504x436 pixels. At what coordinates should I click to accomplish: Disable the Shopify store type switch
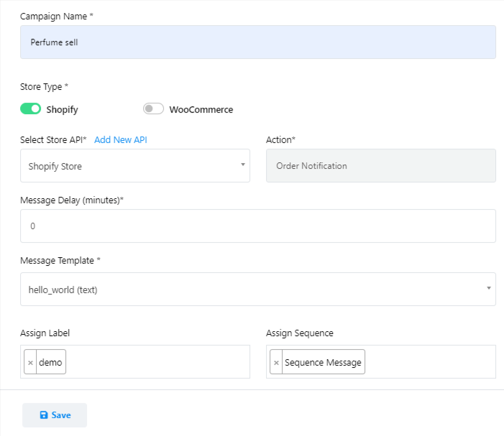[x=31, y=109]
